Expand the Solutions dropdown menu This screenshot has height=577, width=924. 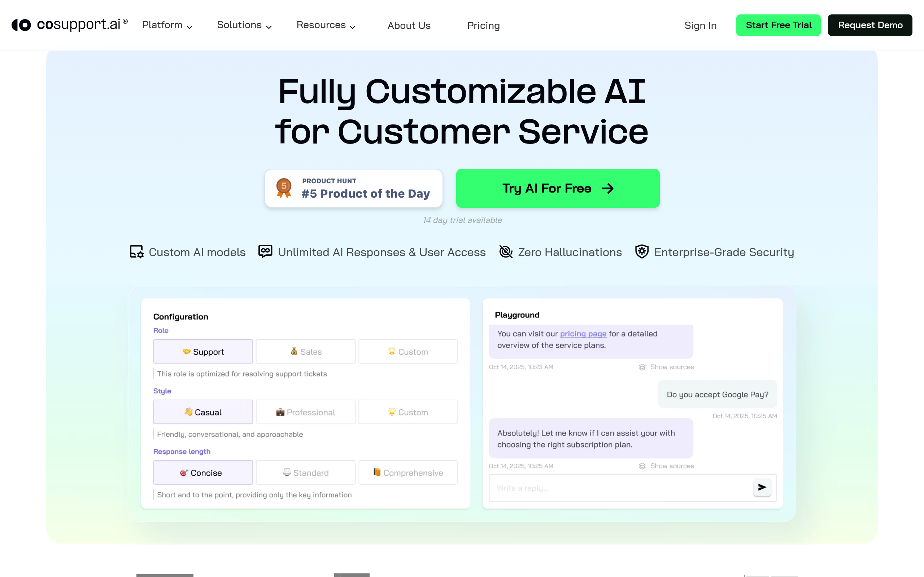coord(244,25)
